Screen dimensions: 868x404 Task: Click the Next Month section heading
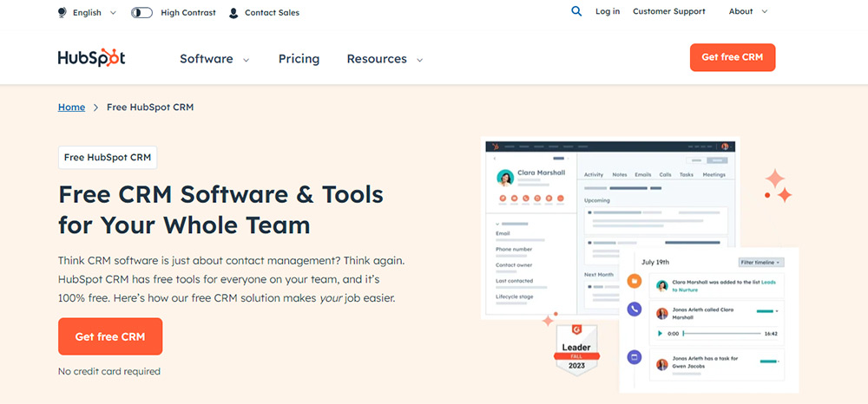pyautogui.click(x=599, y=274)
